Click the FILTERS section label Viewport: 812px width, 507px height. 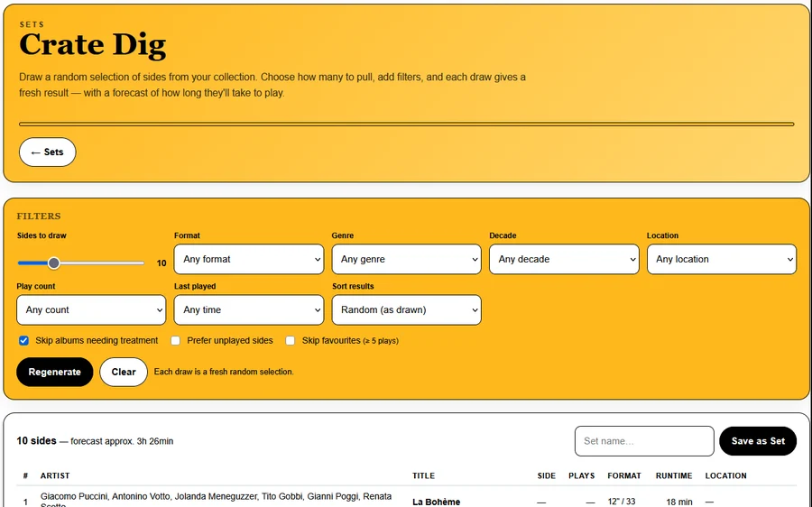(x=39, y=217)
